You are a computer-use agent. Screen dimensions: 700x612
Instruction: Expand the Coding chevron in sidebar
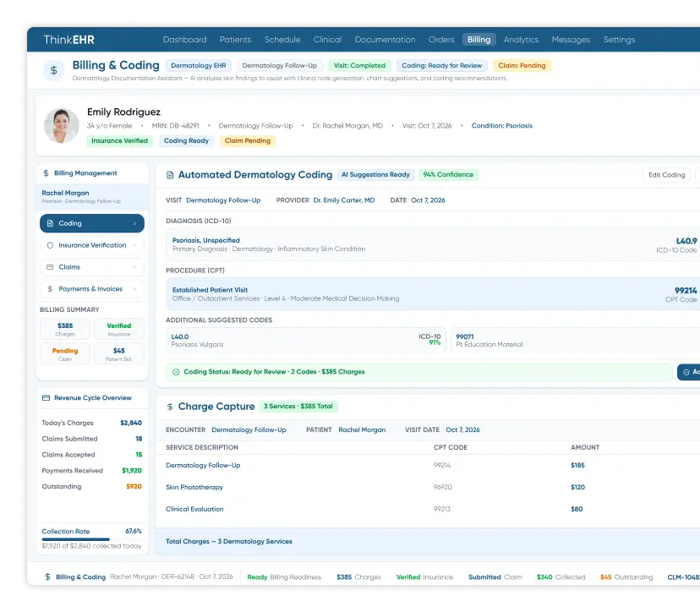[134, 223]
